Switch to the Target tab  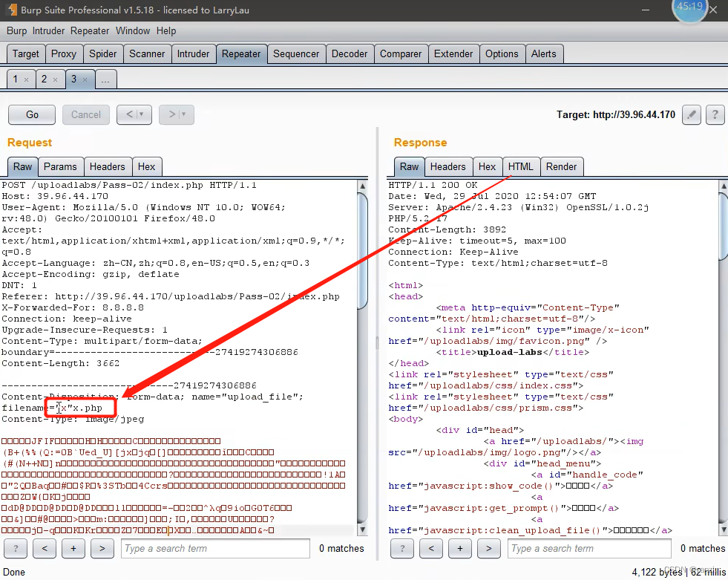(x=26, y=54)
